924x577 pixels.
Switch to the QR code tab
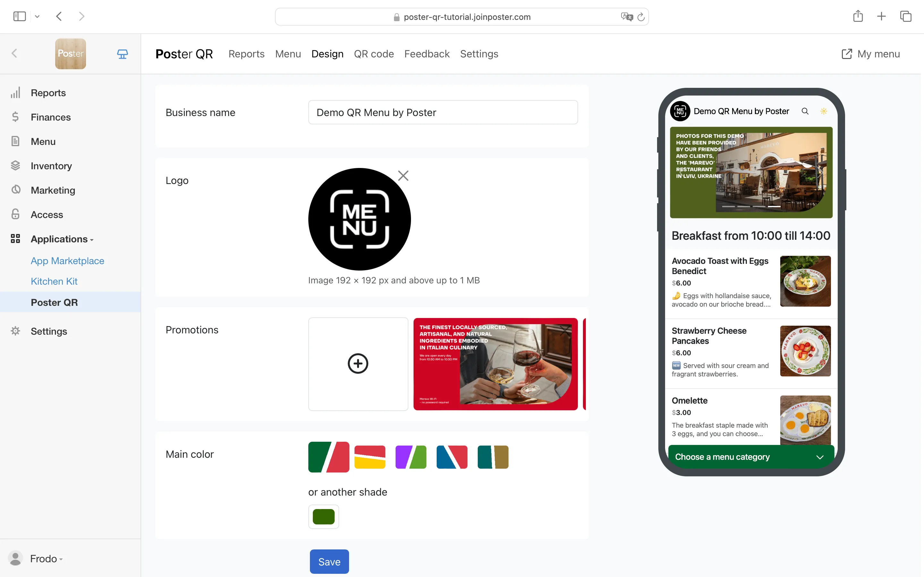pyautogui.click(x=373, y=54)
